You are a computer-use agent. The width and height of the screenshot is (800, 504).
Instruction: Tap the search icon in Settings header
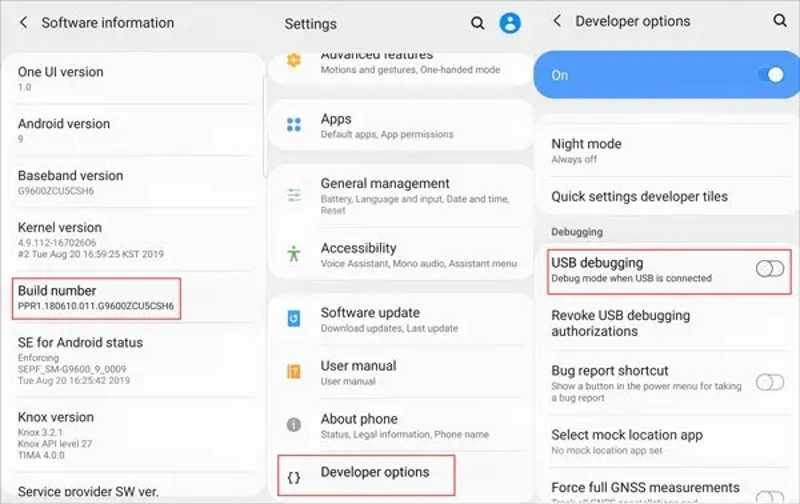coord(478,23)
